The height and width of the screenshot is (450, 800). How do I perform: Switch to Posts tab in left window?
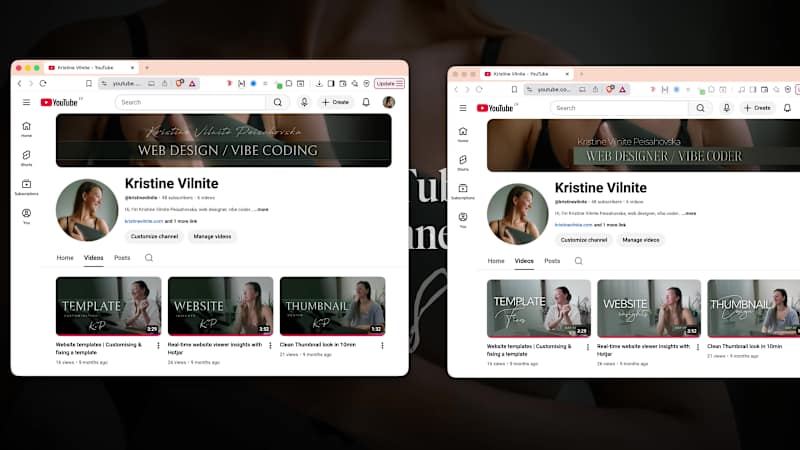tap(122, 258)
